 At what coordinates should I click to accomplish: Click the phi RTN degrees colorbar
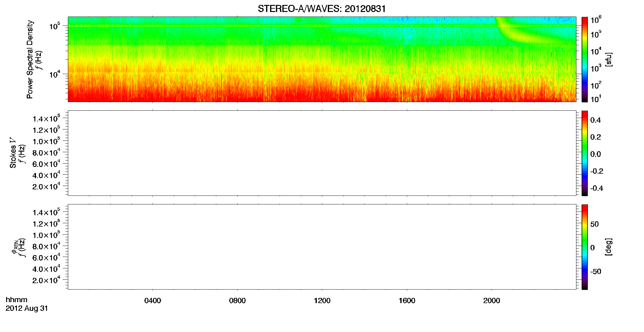(x=585, y=247)
